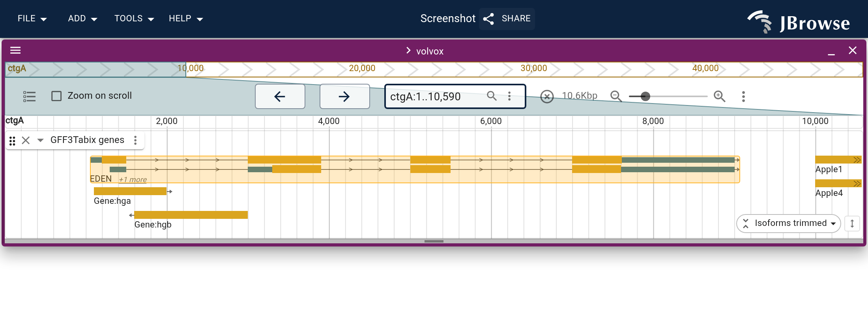Open the track selector list icon
Viewport: 868px width, 316px height.
pos(29,96)
